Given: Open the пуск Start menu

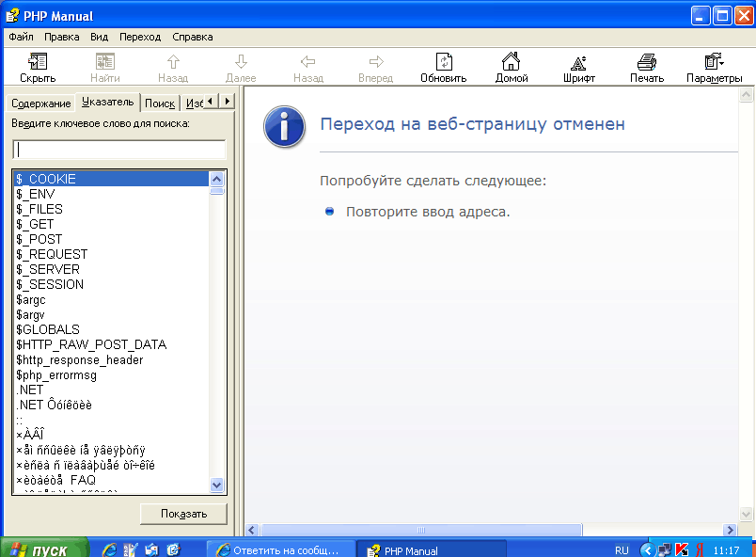Looking at the screenshot, I should click(x=44, y=549).
